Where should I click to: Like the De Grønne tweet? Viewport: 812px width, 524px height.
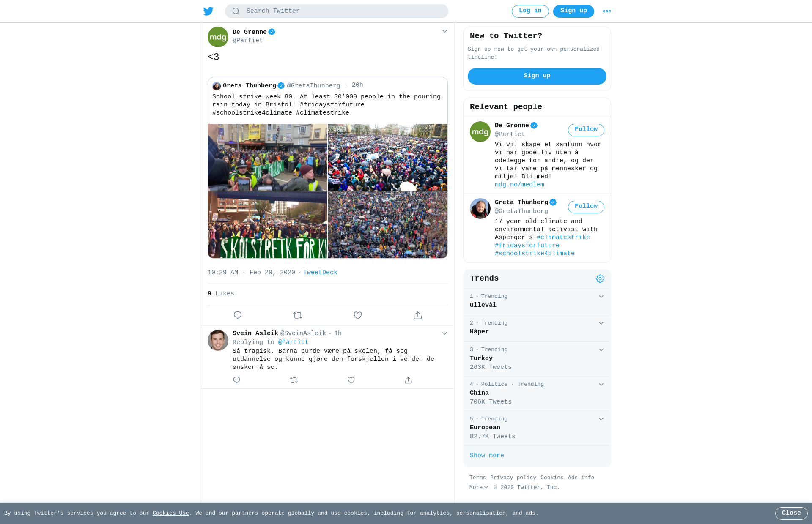click(x=358, y=315)
